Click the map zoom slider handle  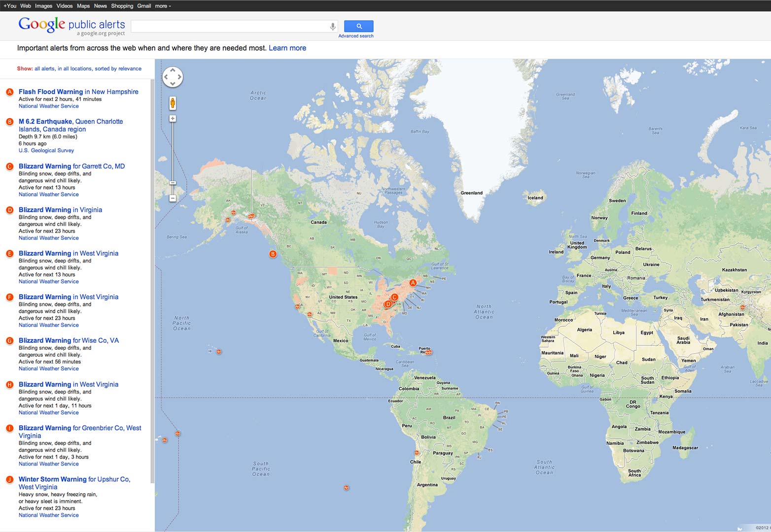[x=173, y=183]
